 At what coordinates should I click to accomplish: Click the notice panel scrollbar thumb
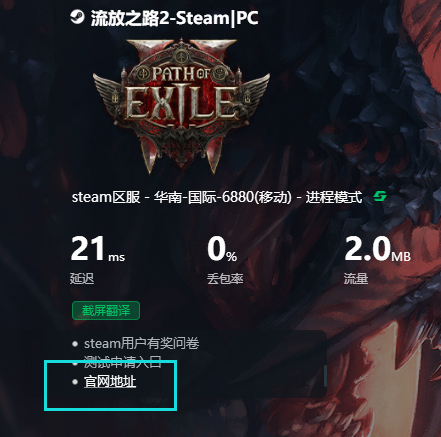(x=325, y=376)
